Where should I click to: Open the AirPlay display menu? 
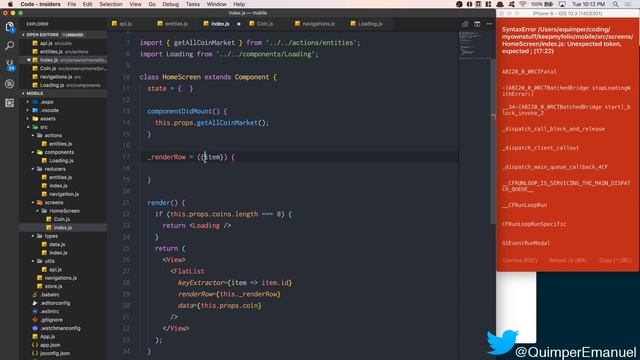coord(562,4)
